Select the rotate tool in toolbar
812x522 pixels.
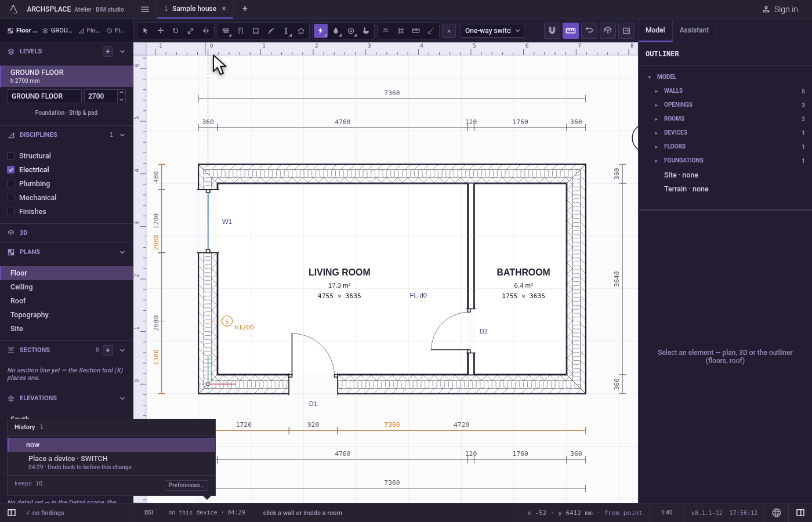[x=175, y=31]
